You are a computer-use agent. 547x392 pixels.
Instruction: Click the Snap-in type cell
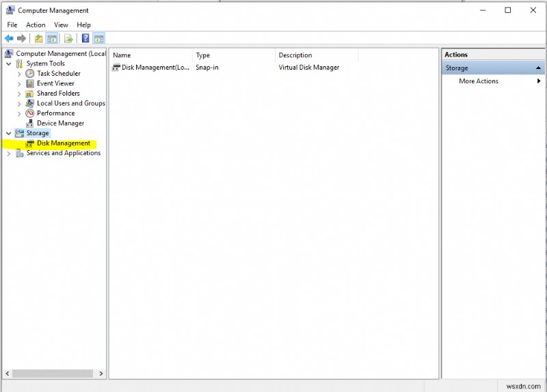[207, 67]
